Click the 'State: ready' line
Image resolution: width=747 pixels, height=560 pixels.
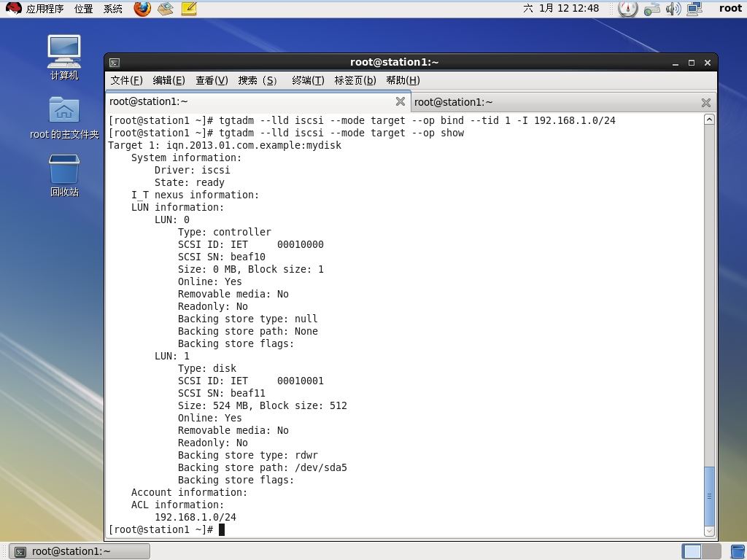[x=190, y=182]
